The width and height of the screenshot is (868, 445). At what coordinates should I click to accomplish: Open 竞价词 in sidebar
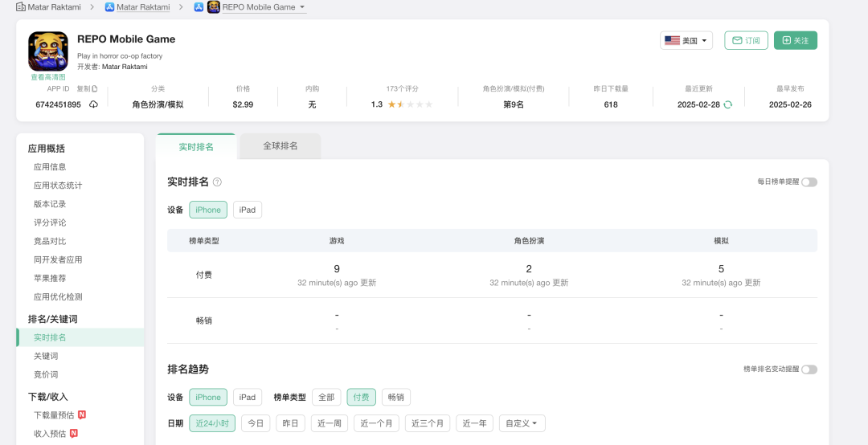(x=46, y=374)
